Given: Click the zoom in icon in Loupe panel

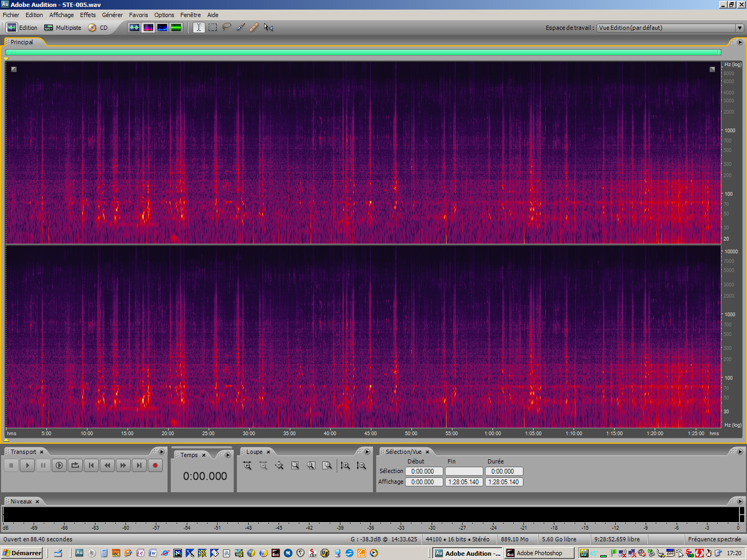Looking at the screenshot, I should tap(248, 465).
